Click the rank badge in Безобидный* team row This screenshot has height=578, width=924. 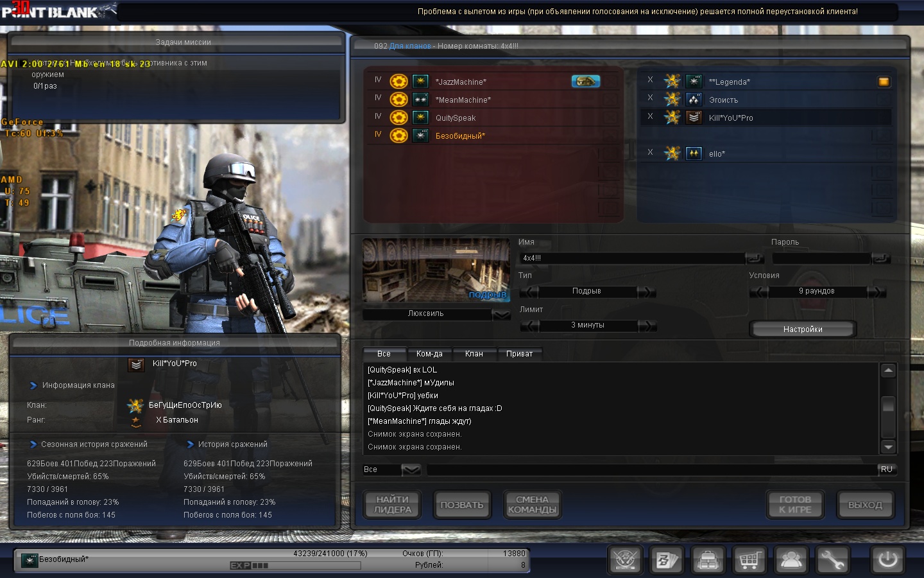click(420, 136)
